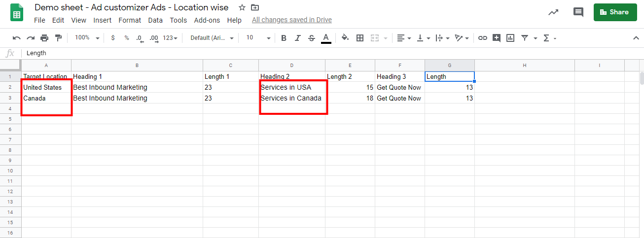Viewport: 644px width, 238px height.
Task: Increase decimal places
Action: [154, 38]
